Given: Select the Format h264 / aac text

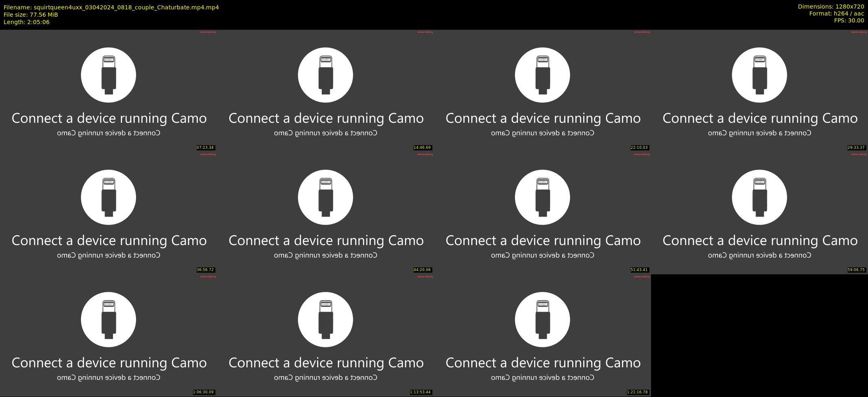Looking at the screenshot, I should [x=837, y=13].
